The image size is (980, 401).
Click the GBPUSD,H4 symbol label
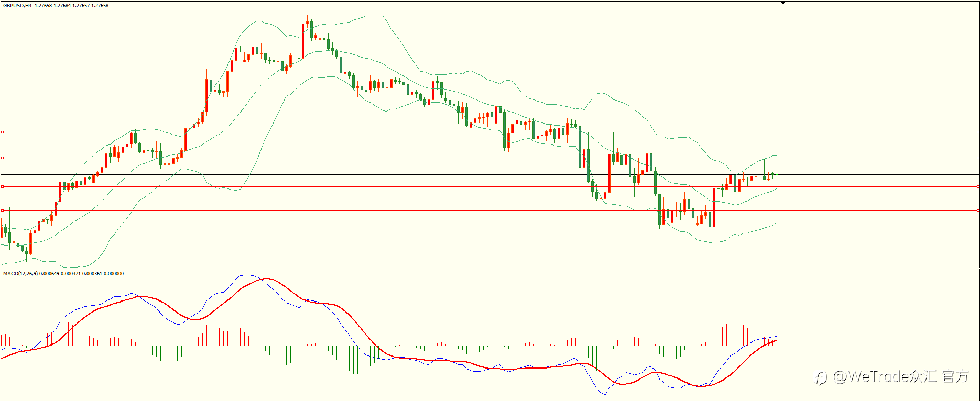point(17,6)
